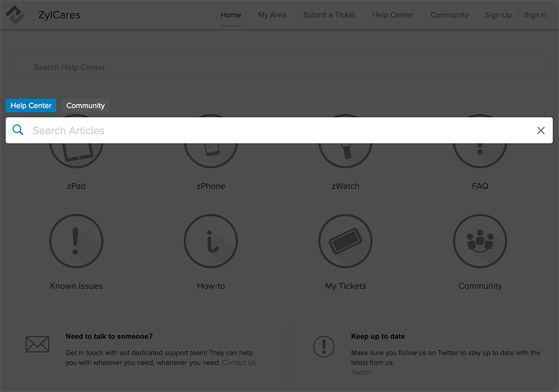Image resolution: width=559 pixels, height=392 pixels.
Task: Click the zPhone label
Action: [x=211, y=186]
